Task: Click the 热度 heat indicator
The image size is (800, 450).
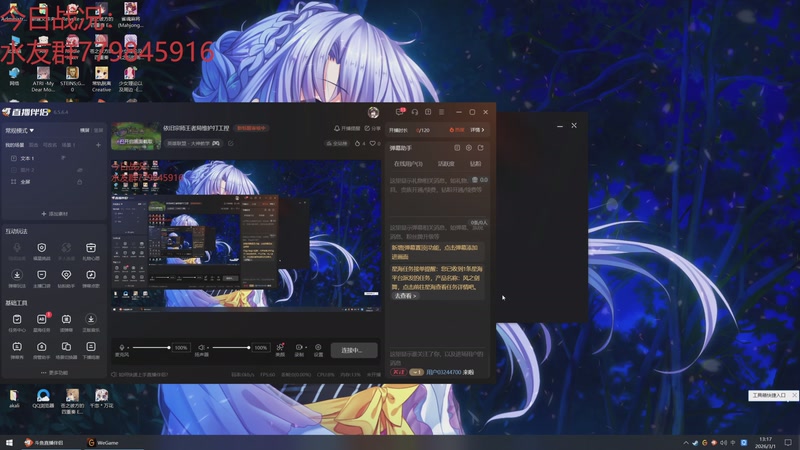Action: tap(457, 130)
